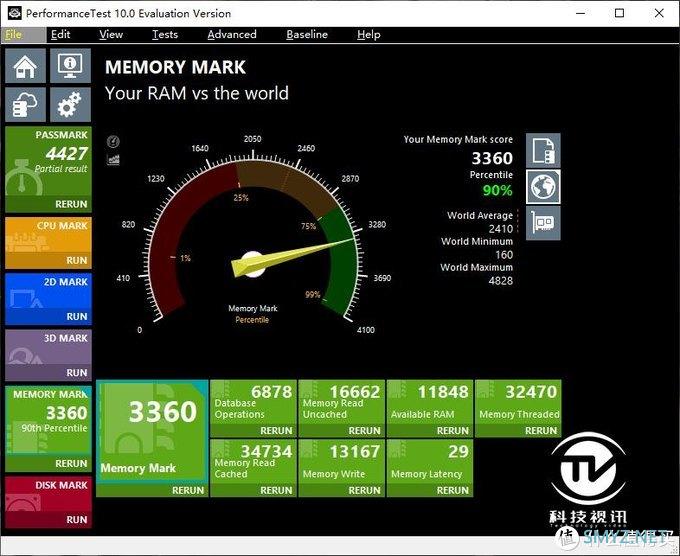
Task: Rerun the full PassMark test
Action: pyautogui.click(x=71, y=204)
